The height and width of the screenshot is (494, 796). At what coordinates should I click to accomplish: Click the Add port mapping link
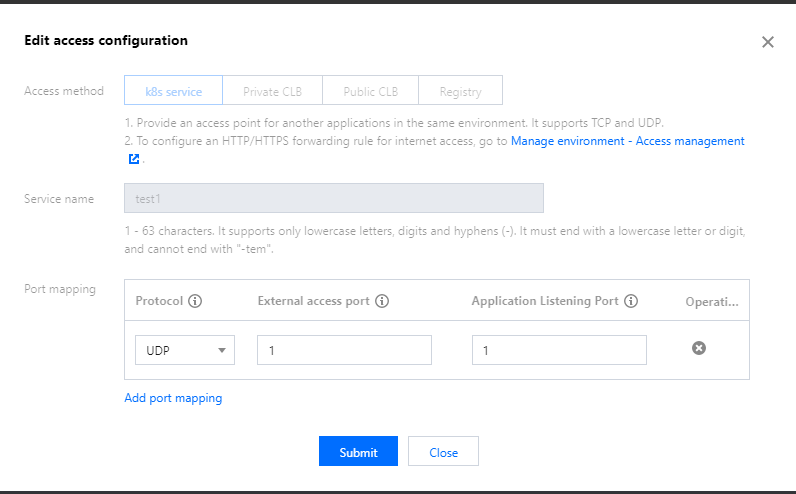tap(173, 398)
